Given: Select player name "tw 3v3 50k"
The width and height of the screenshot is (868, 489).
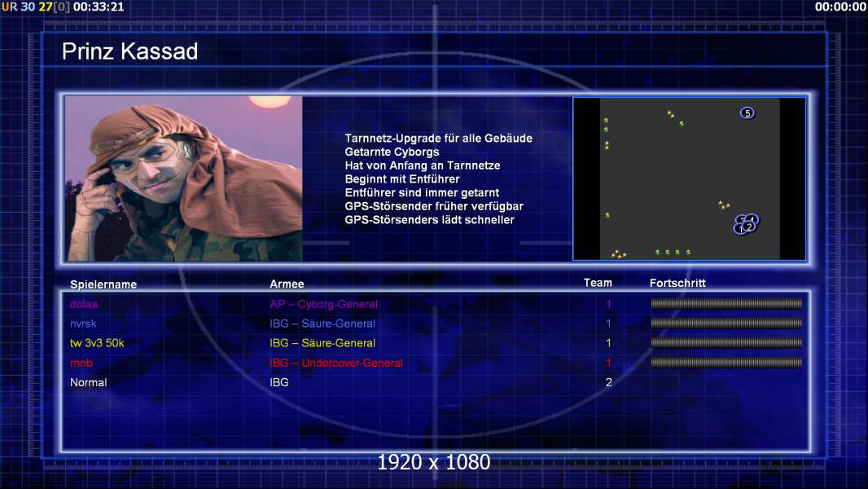Looking at the screenshot, I should point(97,343).
